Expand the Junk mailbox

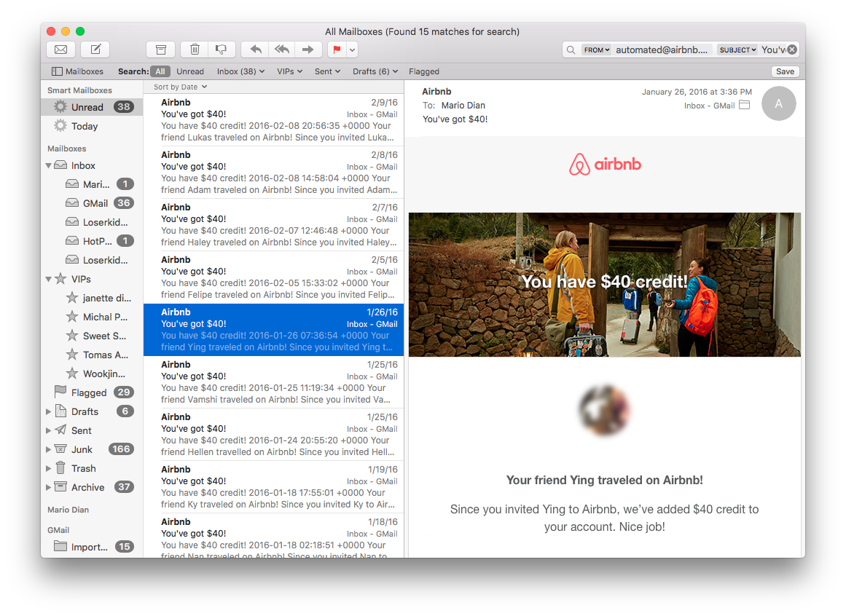pyautogui.click(x=48, y=449)
